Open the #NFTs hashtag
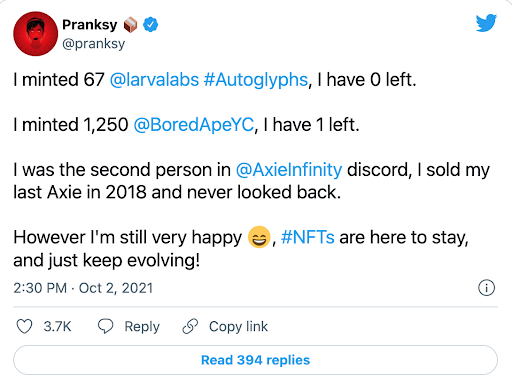The image size is (512, 382). tap(308, 238)
